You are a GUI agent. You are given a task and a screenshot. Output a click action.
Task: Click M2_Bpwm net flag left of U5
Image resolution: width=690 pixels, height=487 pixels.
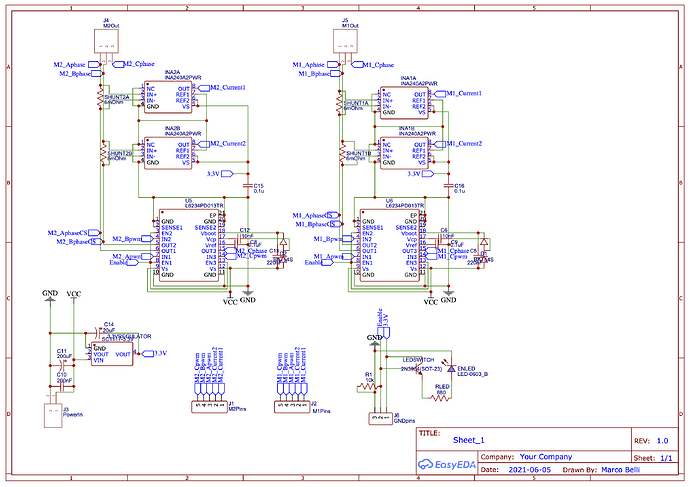pyautogui.click(x=133, y=239)
